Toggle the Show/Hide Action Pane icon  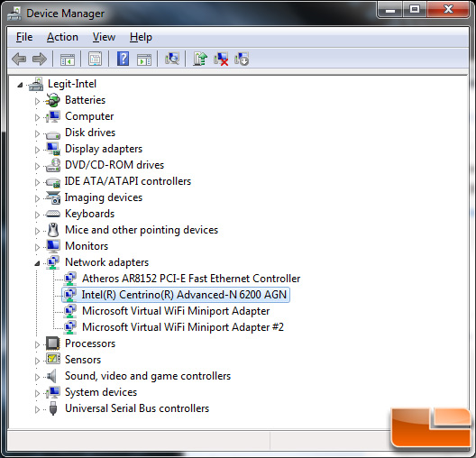coord(144,59)
